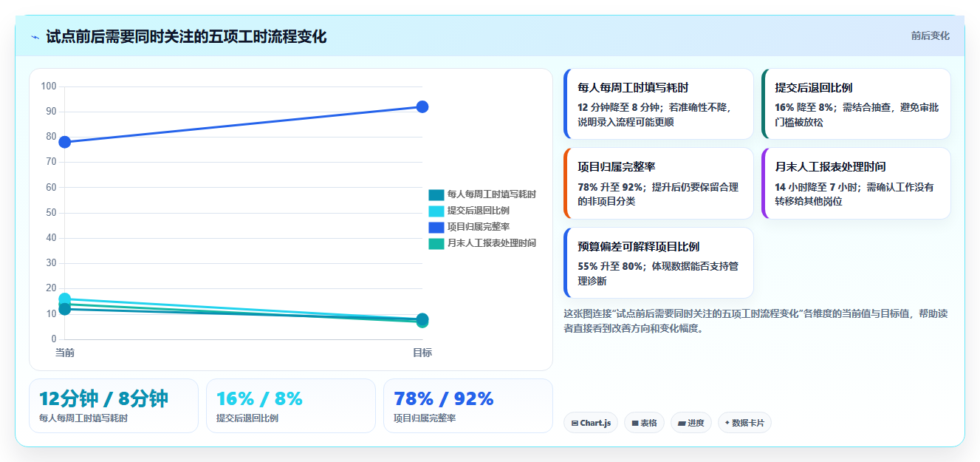The image size is (980, 462).
Task: Click the 进度 tag
Action: [x=691, y=423]
